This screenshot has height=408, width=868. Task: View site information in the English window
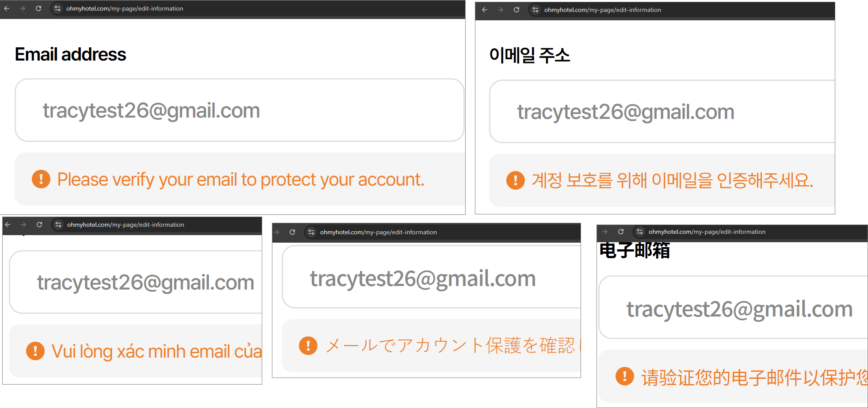click(x=57, y=8)
